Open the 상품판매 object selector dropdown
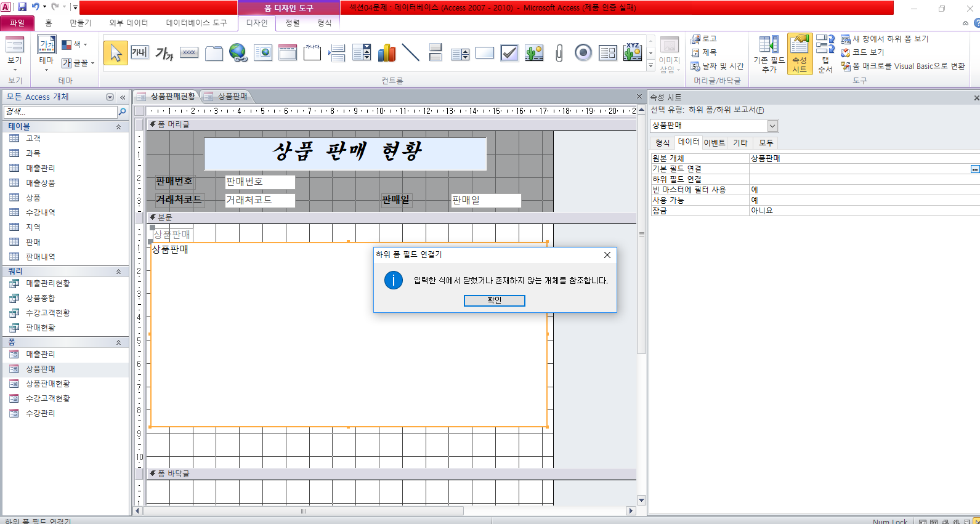980x524 pixels. coord(772,126)
